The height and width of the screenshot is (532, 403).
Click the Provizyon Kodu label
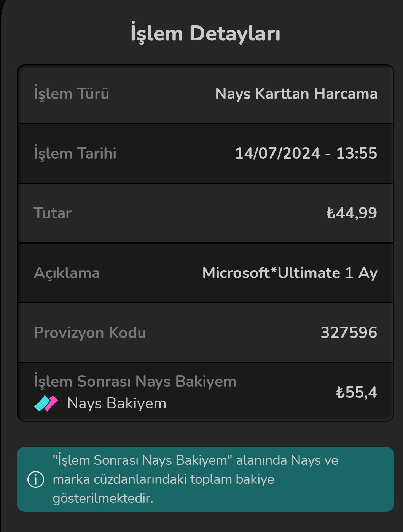pos(90,333)
